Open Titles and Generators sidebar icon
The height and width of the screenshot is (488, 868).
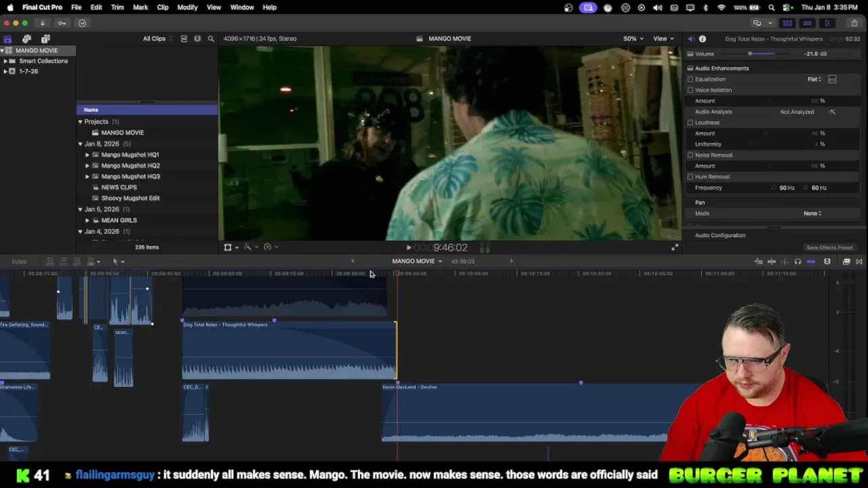[45, 39]
